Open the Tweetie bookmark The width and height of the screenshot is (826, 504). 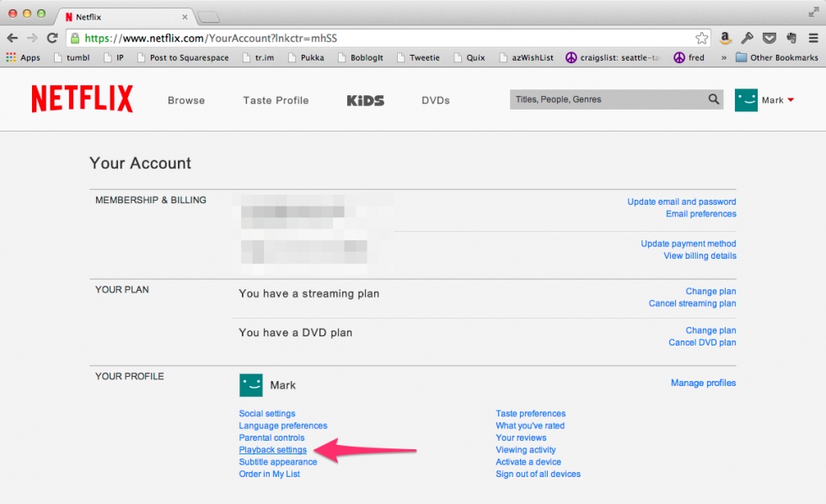click(x=418, y=57)
